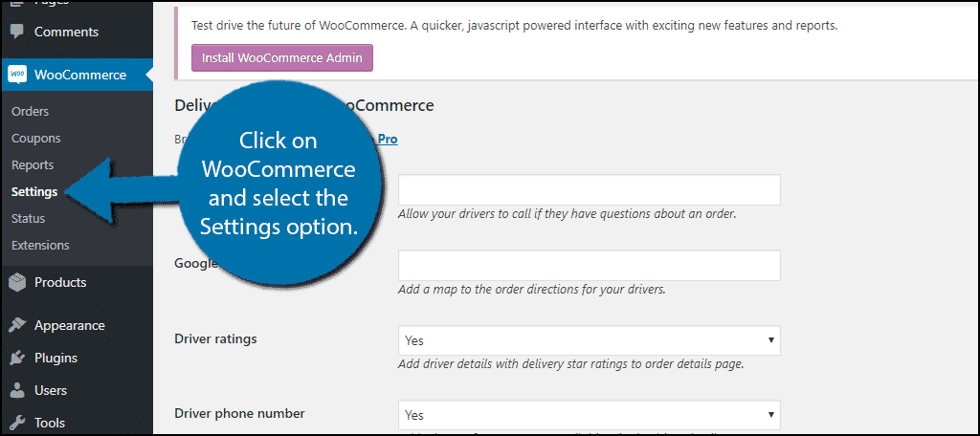This screenshot has width=980, height=436.
Task: Click the Pro link
Action: [x=388, y=140]
